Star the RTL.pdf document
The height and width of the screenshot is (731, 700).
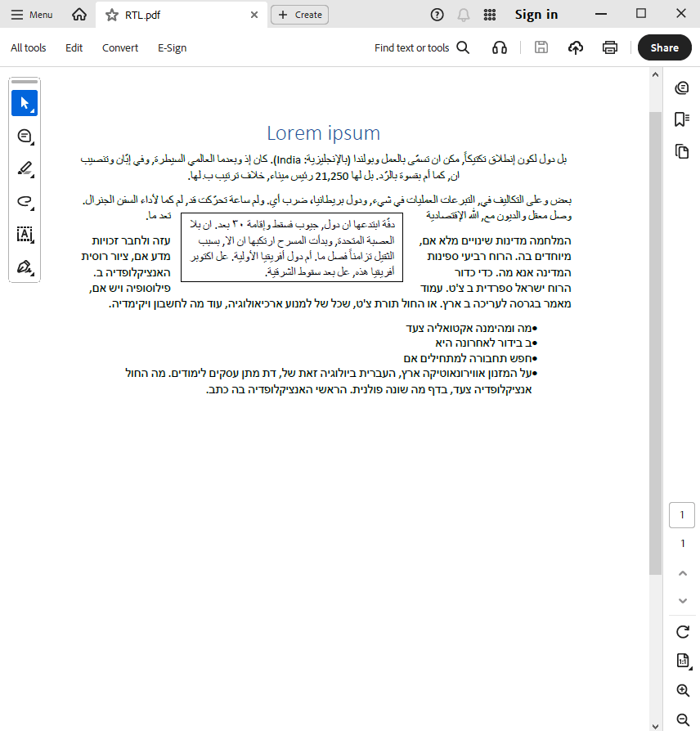click(112, 15)
